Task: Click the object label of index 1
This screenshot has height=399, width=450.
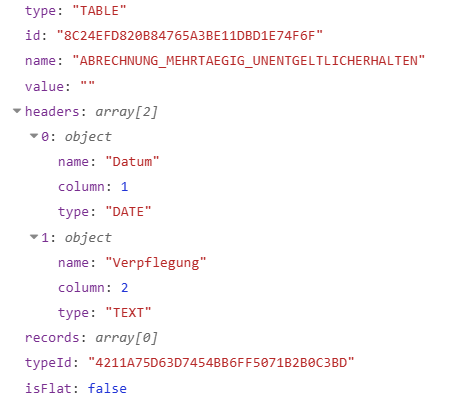Action: (88, 238)
